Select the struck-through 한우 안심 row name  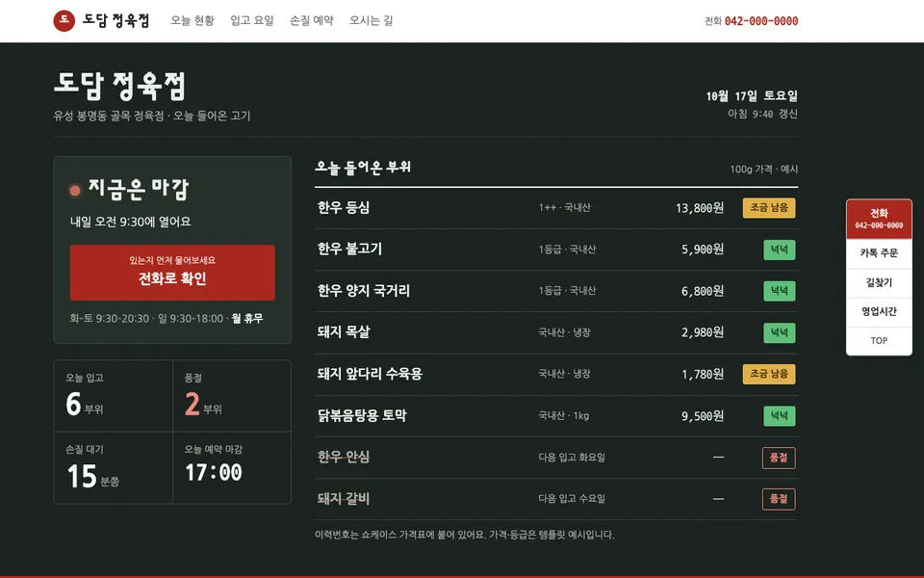pos(344,457)
